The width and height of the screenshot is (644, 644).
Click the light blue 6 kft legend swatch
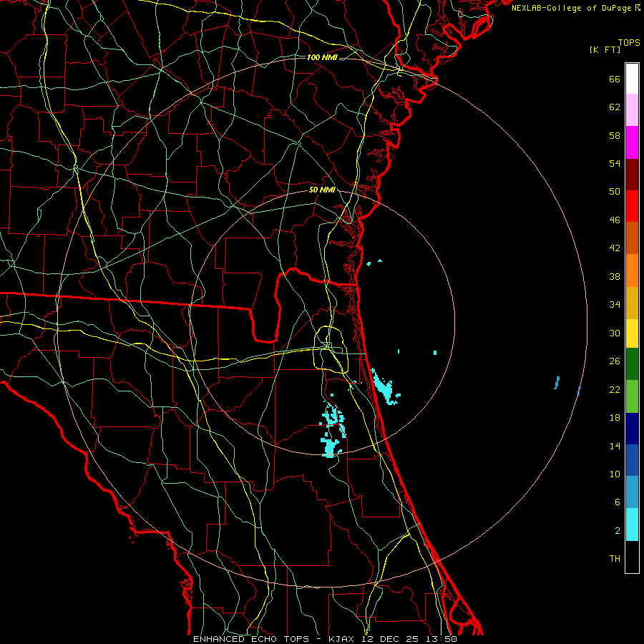(632, 492)
